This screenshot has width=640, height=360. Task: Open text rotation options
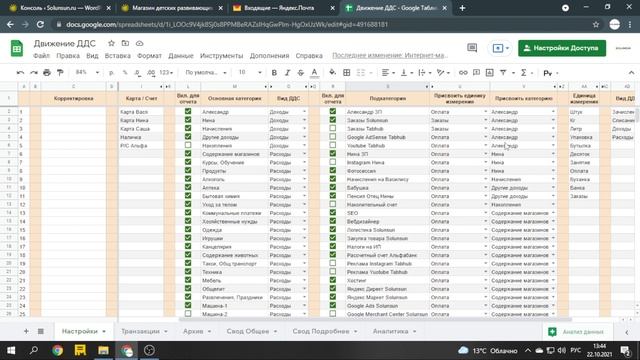pyautogui.click(x=443, y=73)
